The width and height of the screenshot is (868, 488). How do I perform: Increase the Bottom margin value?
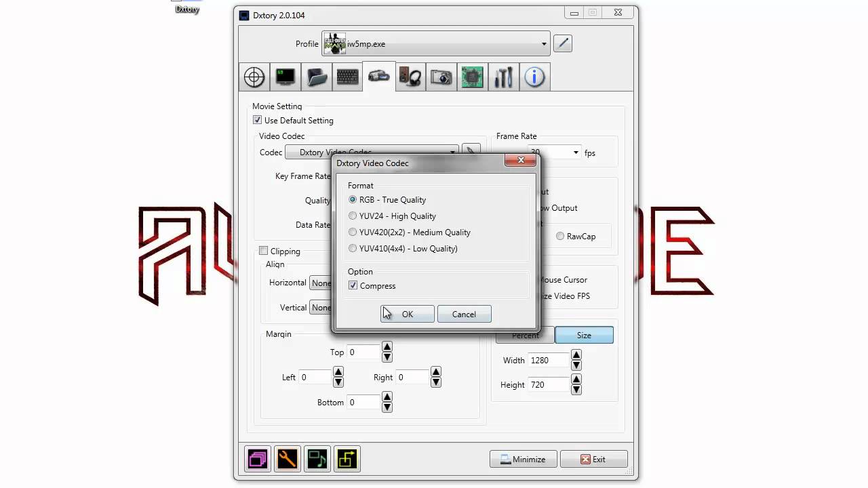pyautogui.click(x=387, y=397)
